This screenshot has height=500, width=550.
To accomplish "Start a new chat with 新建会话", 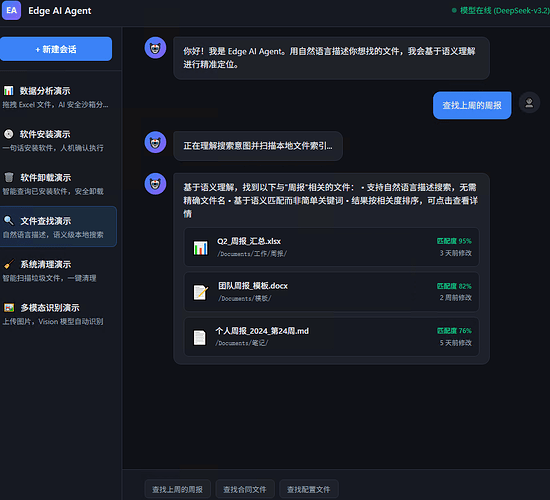I will [56, 49].
